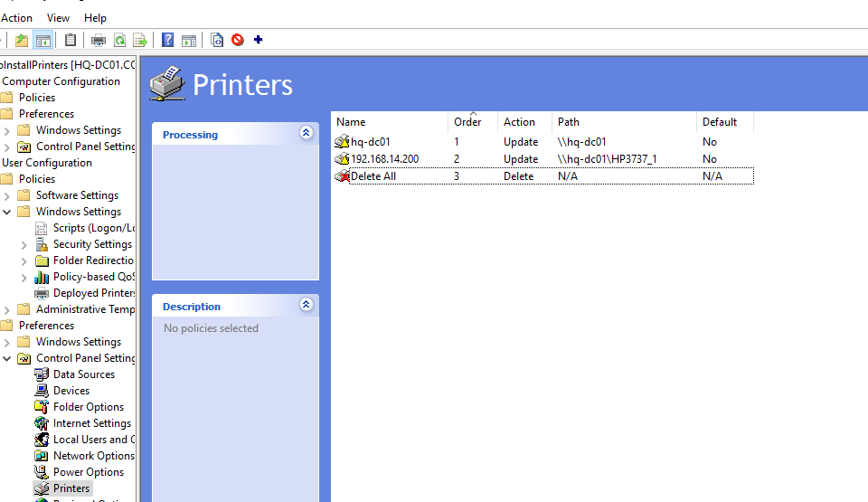Click the Refresh toolbar icon

(119, 40)
